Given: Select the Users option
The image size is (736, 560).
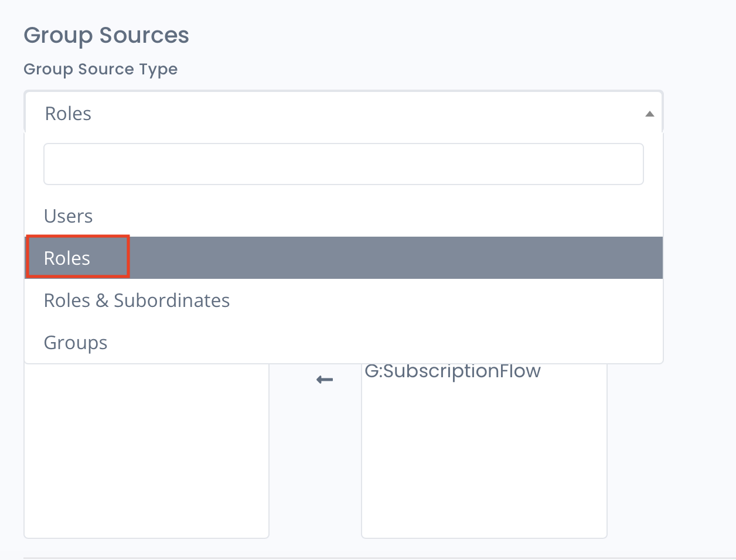Looking at the screenshot, I should 343,216.
